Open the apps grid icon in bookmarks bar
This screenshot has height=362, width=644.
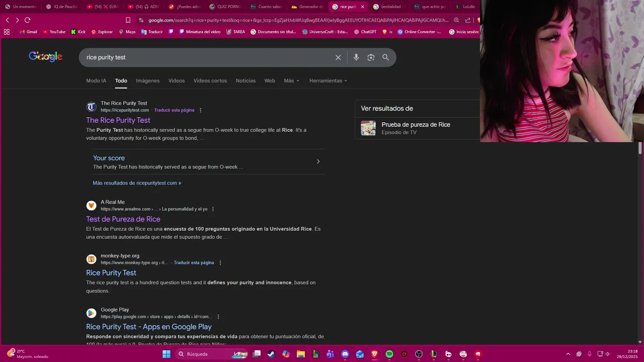click(7, 32)
